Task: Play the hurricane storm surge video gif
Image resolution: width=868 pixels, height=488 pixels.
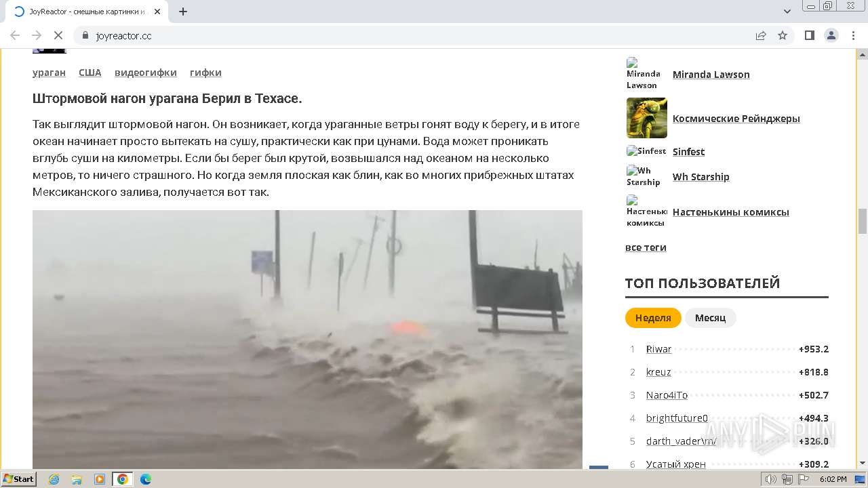Action: click(x=307, y=339)
